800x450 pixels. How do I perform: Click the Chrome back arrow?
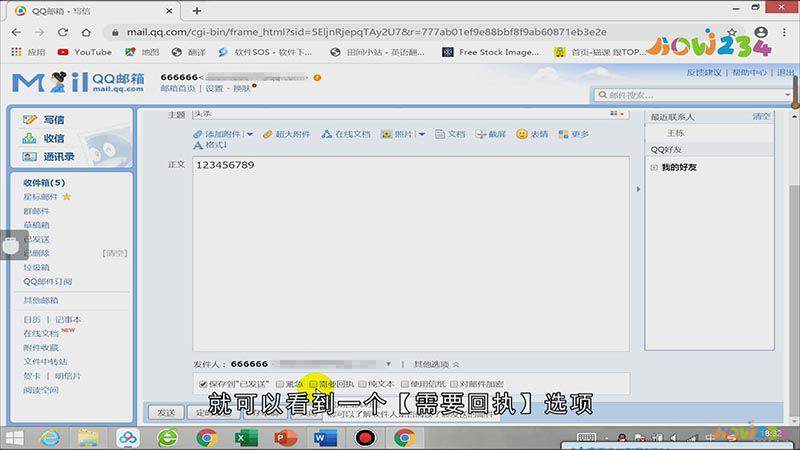tap(16, 32)
